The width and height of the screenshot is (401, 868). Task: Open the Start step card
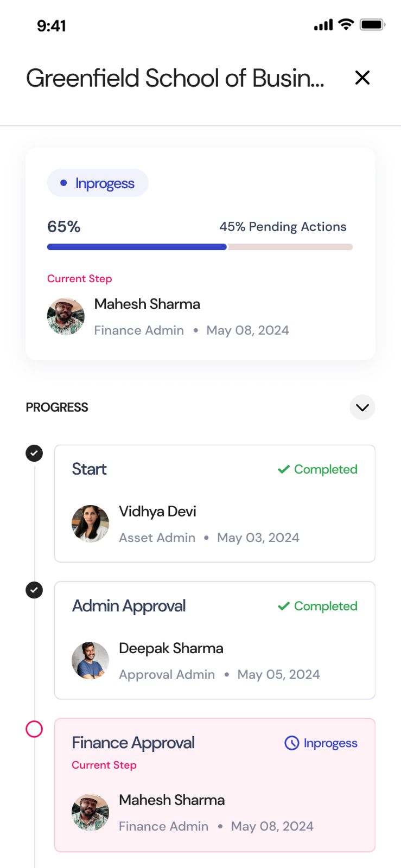(214, 503)
